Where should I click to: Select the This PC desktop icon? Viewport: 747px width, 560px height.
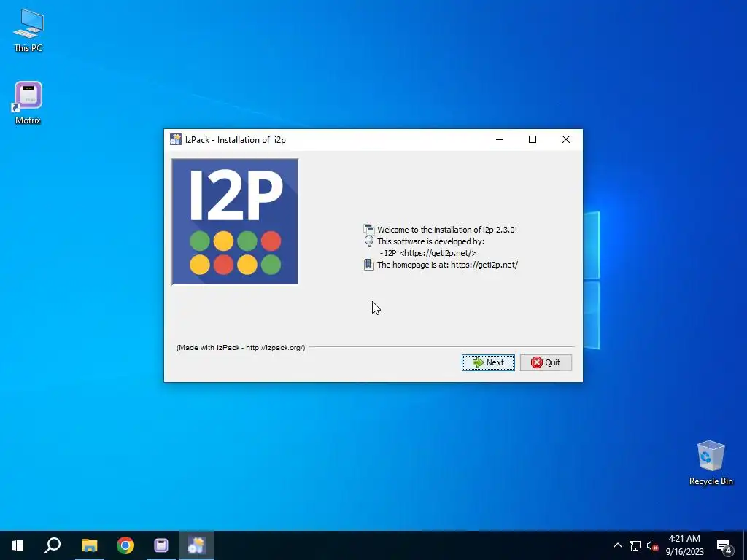point(28,31)
